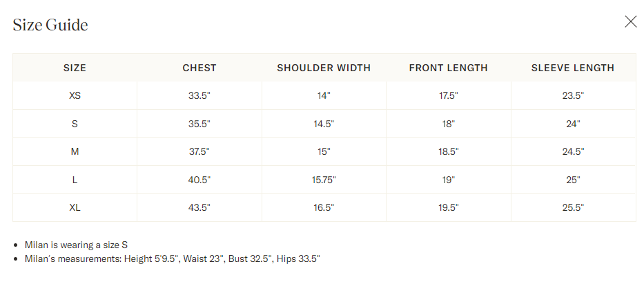Select the S size row label
The height and width of the screenshot is (282, 644).
tap(75, 124)
